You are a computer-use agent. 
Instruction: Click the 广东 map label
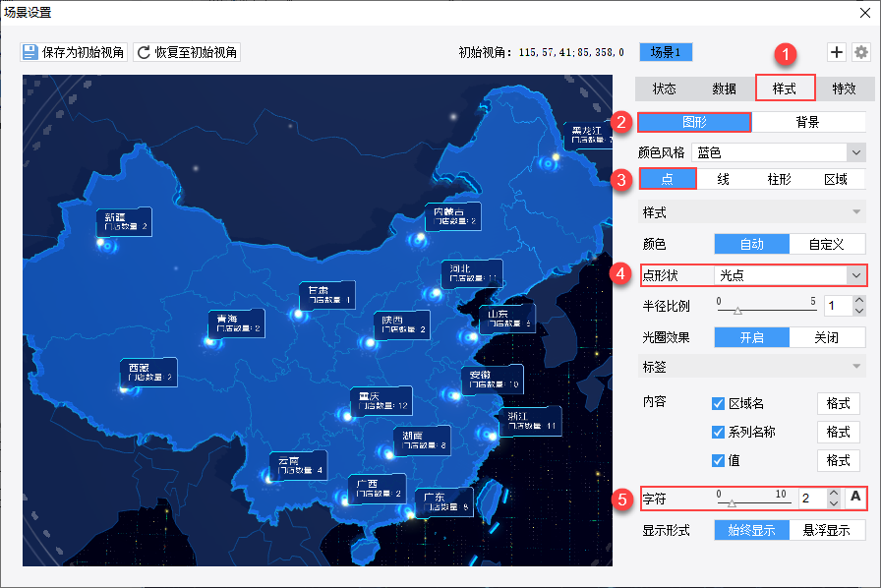444,502
